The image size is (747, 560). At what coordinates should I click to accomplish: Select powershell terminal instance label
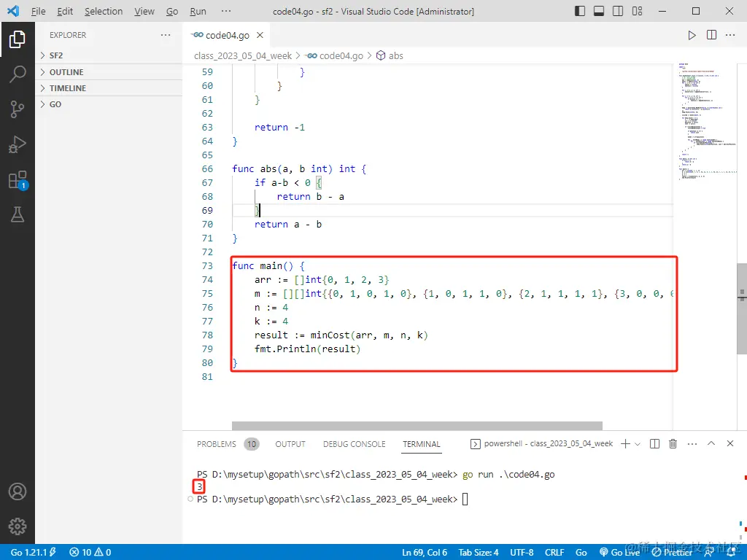point(542,444)
